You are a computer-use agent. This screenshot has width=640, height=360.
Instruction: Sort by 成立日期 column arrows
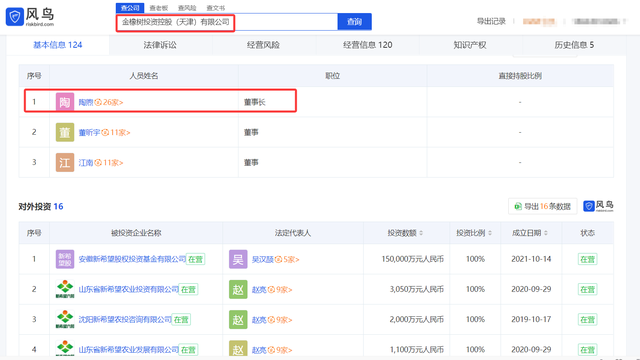(546, 233)
